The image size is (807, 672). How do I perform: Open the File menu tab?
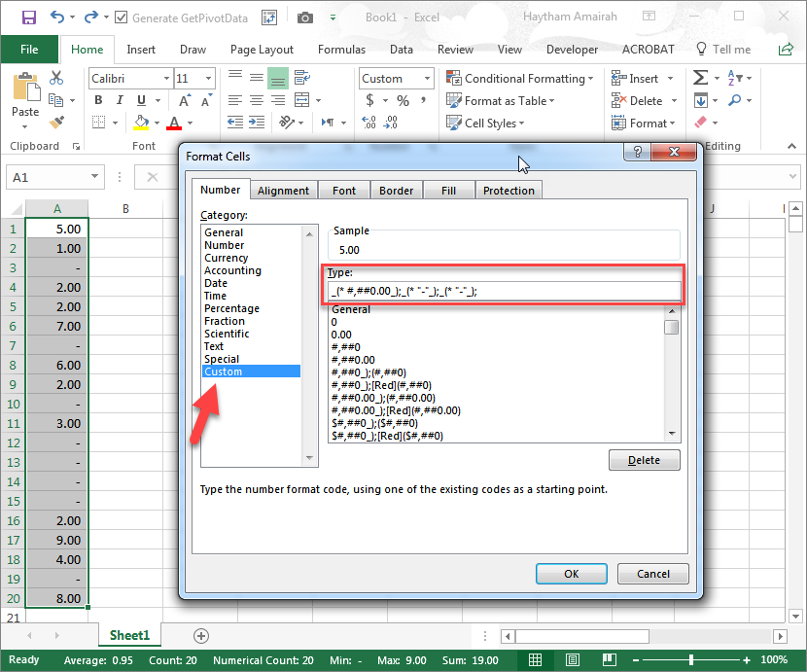click(x=29, y=50)
